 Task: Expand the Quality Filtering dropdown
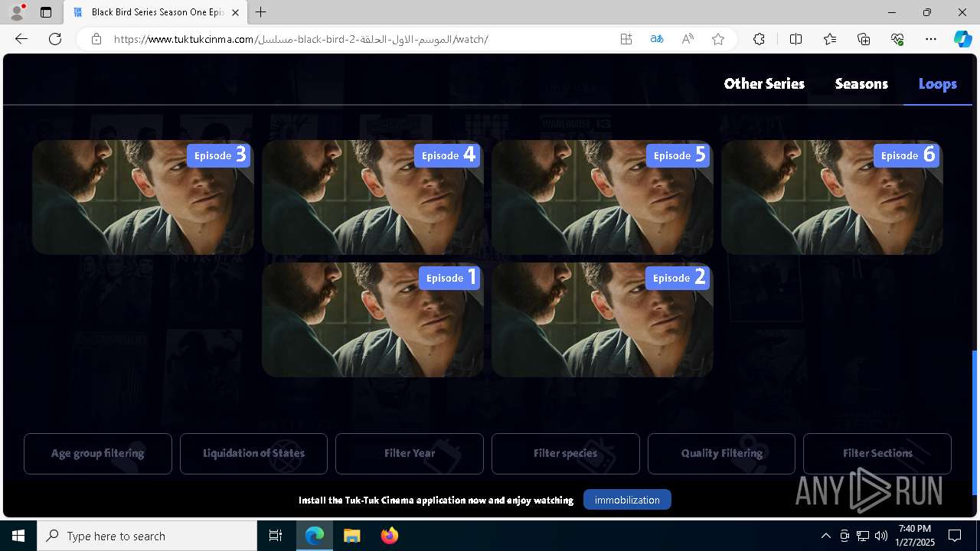coord(721,453)
